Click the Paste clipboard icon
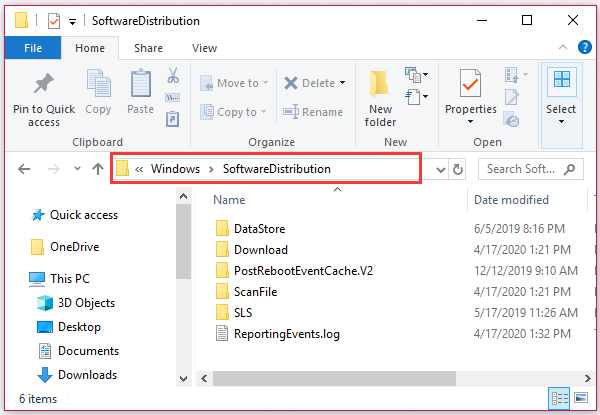 click(141, 83)
